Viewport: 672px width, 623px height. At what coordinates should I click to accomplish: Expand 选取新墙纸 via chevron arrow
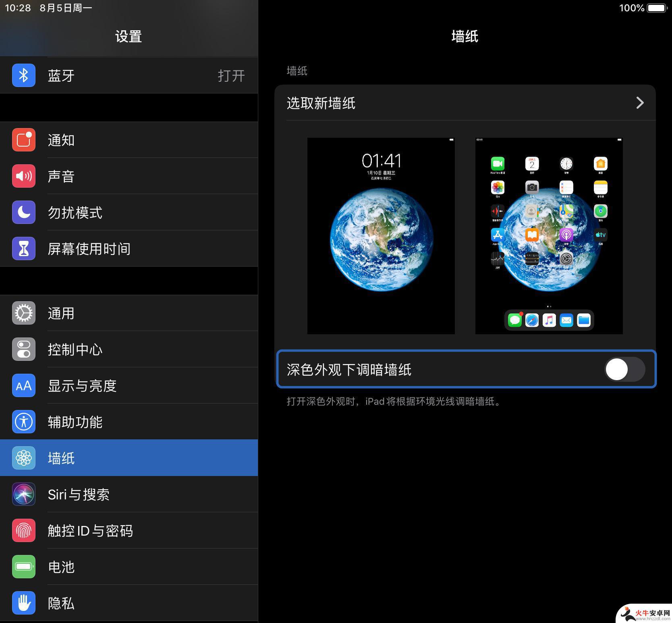pyautogui.click(x=640, y=103)
